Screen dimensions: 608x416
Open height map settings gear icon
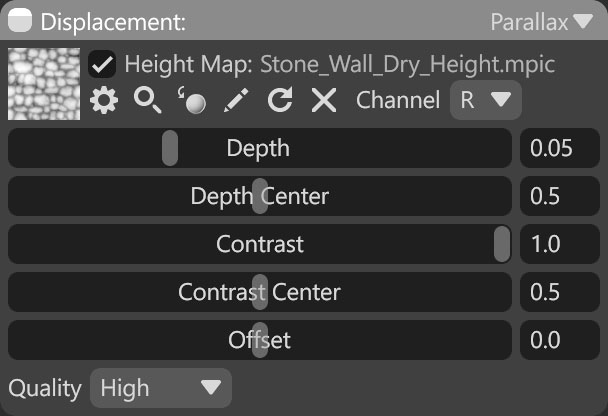[104, 100]
